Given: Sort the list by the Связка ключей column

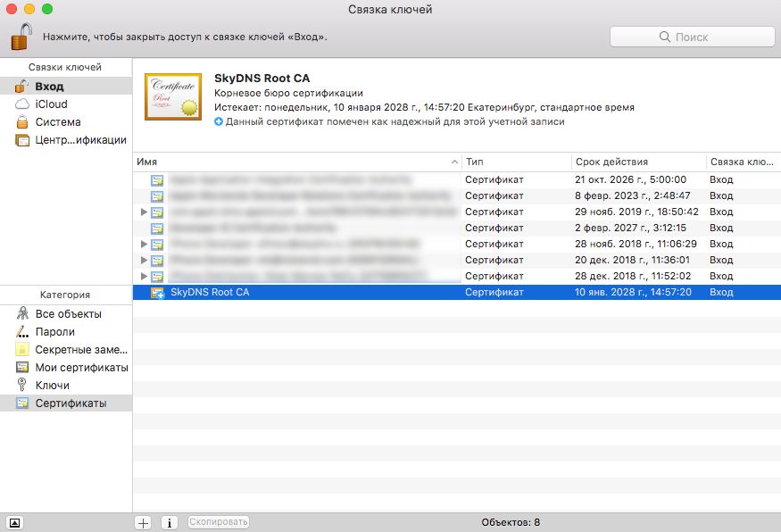Looking at the screenshot, I should [744, 162].
